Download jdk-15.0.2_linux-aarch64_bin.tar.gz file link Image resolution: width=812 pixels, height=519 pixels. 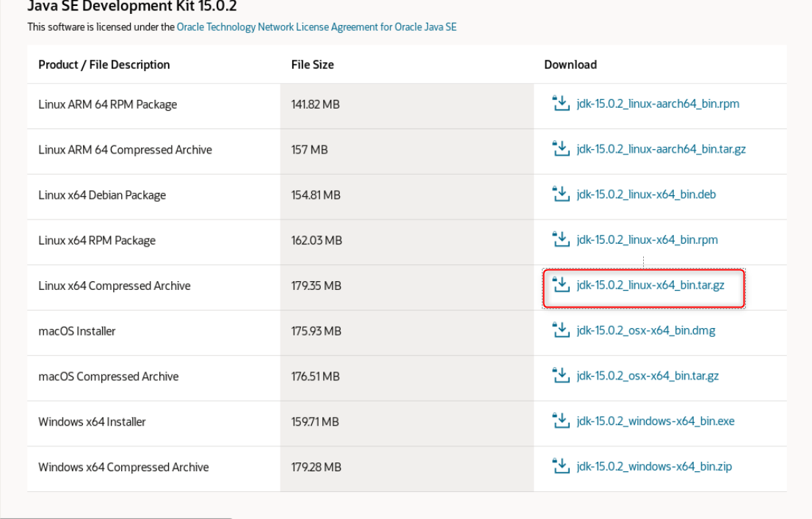tap(661, 149)
